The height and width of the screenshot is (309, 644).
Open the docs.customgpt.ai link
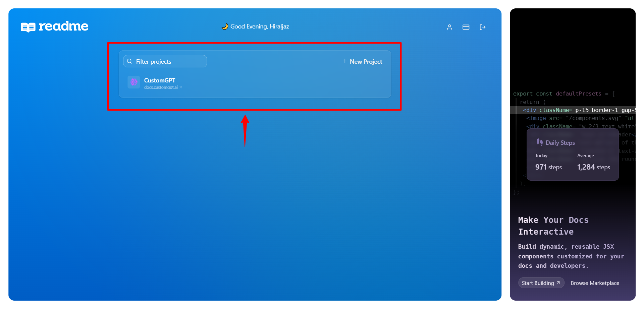click(163, 87)
